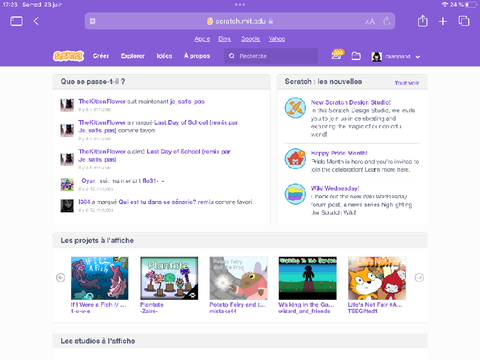Open the Plantate project title link

click(152, 305)
